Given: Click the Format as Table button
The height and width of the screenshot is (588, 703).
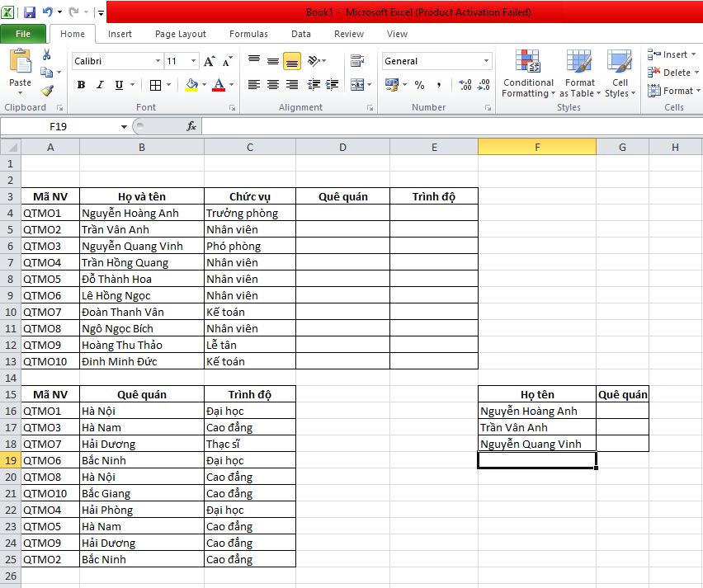Looking at the screenshot, I should [x=579, y=74].
